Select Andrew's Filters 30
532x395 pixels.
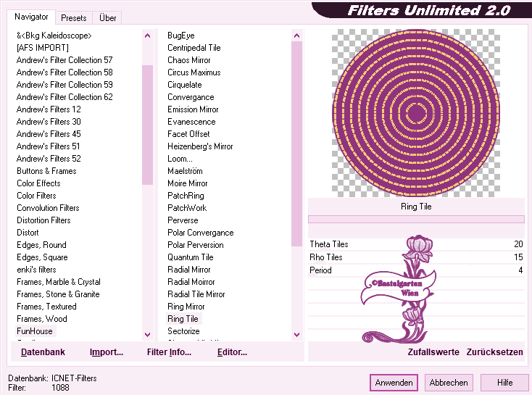49,122
